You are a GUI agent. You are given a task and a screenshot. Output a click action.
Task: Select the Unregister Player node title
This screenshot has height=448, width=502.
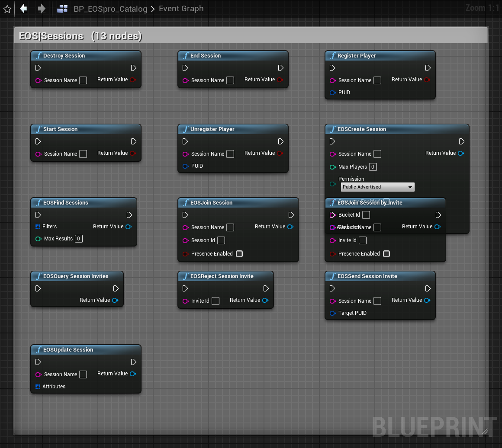[x=212, y=129]
